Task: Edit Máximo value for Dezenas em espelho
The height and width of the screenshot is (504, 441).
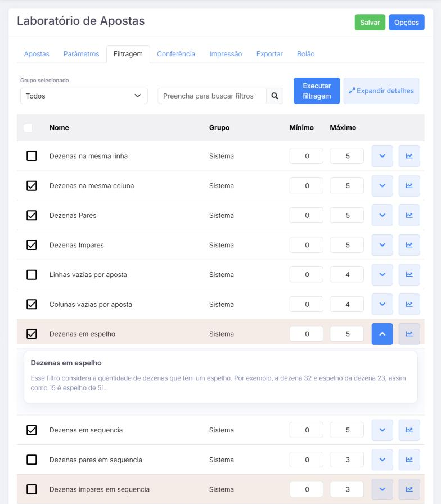Action: [x=346, y=334]
